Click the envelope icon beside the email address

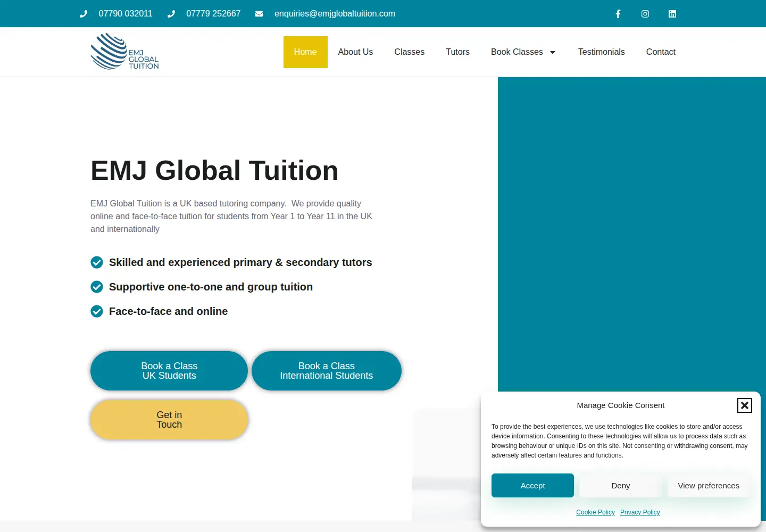[259, 14]
